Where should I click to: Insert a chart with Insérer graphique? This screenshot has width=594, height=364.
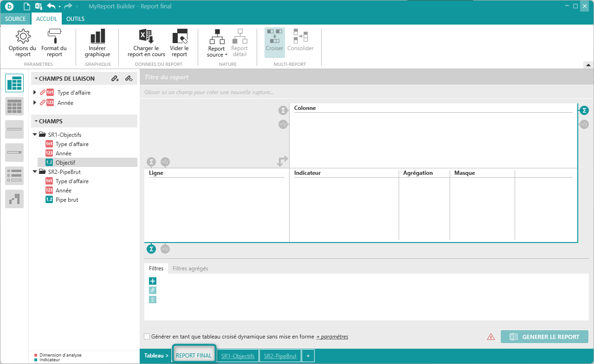pyautogui.click(x=97, y=43)
